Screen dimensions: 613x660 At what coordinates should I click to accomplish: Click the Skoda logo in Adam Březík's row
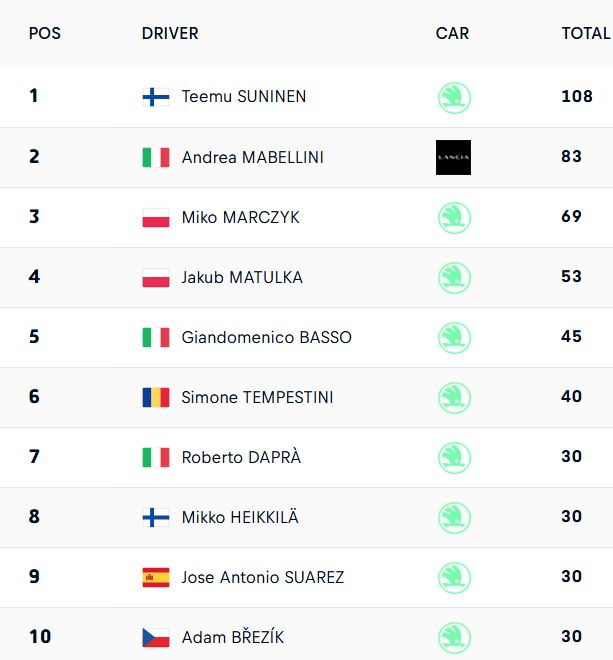coord(454,638)
